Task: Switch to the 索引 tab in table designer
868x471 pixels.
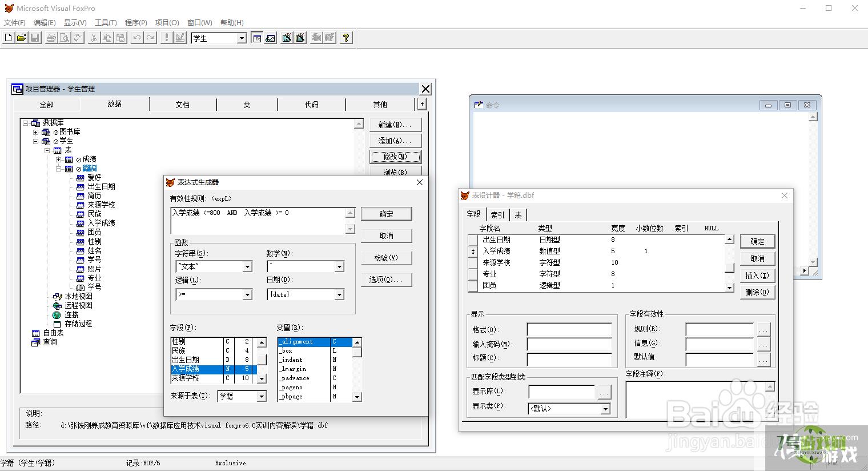Action: point(498,215)
